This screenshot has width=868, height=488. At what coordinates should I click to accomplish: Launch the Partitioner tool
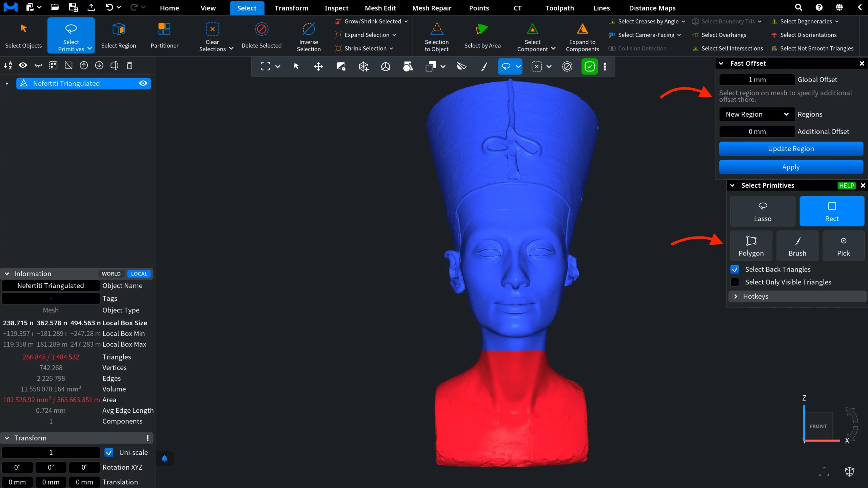[x=164, y=35]
